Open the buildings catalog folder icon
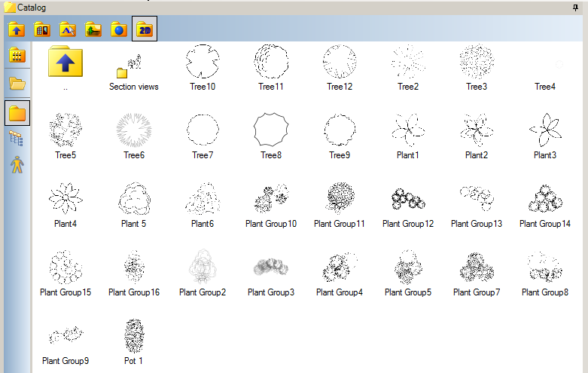 (42, 29)
